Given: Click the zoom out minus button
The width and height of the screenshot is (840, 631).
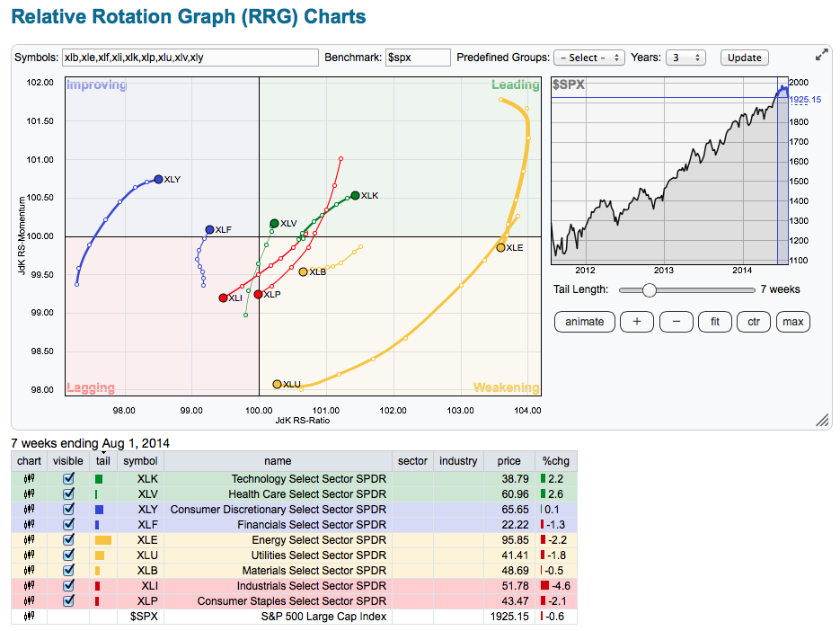Looking at the screenshot, I should click(676, 322).
